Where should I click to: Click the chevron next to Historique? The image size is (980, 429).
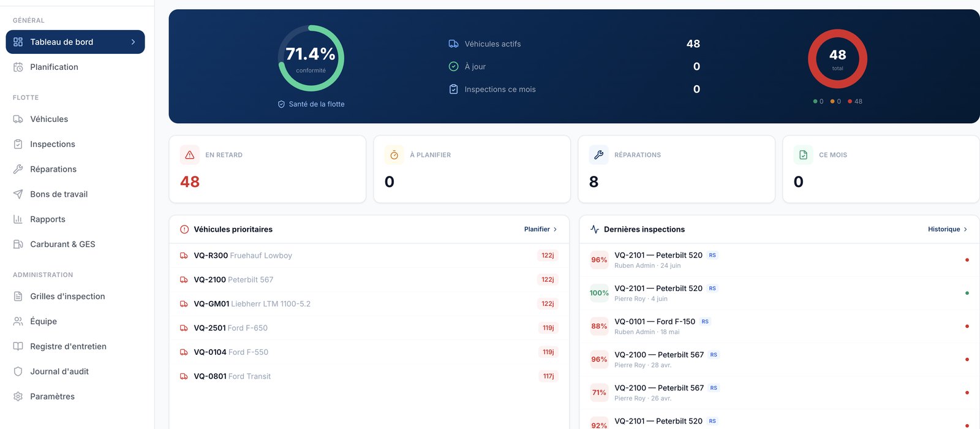tap(965, 229)
